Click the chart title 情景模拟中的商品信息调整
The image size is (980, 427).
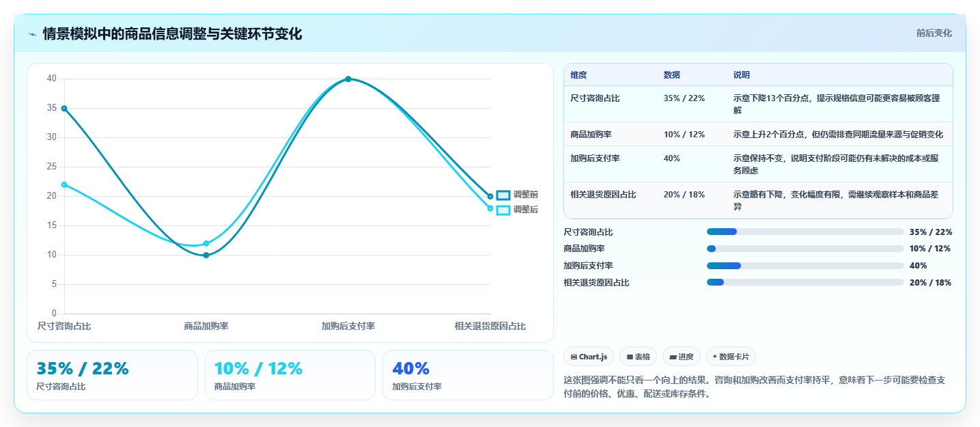tap(172, 34)
